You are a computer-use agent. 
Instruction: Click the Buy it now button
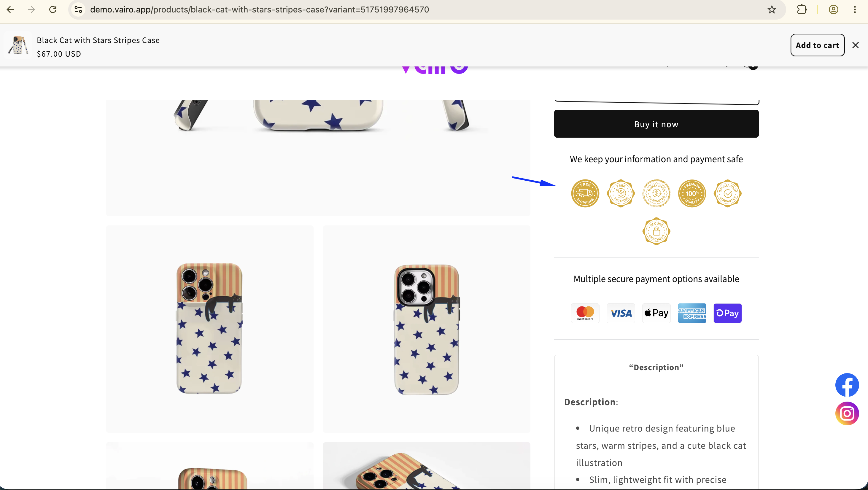(x=656, y=124)
